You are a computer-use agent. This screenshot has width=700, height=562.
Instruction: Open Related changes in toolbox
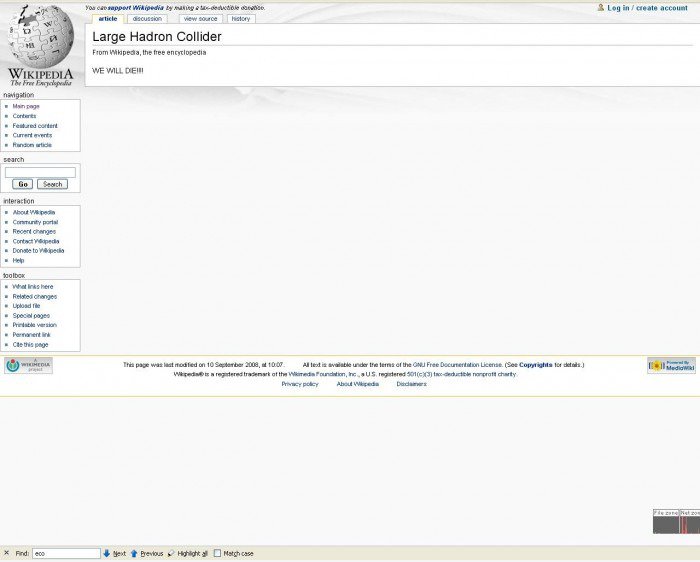35,296
